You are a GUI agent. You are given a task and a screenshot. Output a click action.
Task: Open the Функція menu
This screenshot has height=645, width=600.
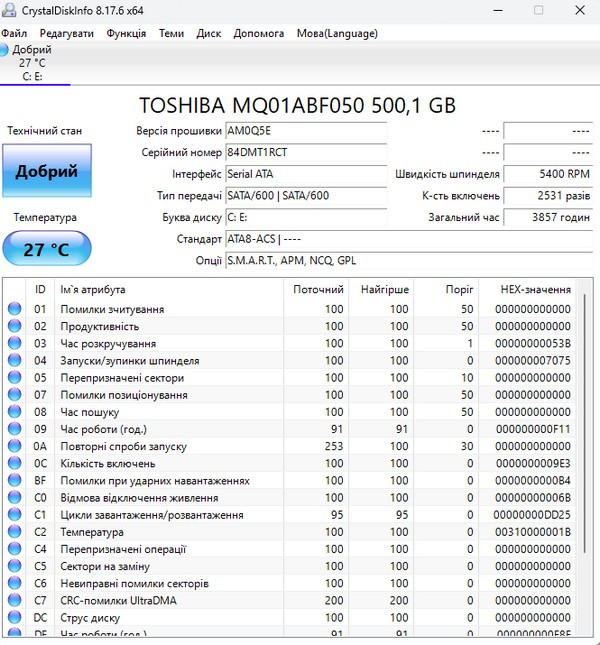coord(126,33)
